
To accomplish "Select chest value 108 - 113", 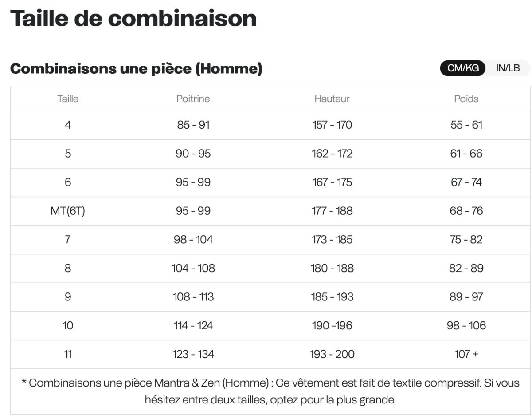I will [x=193, y=297].
